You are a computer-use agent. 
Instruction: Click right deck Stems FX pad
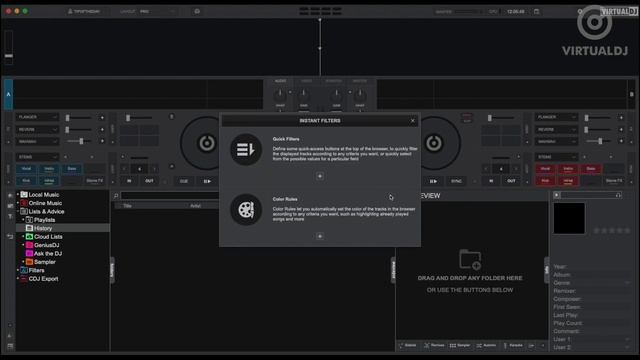(613, 180)
